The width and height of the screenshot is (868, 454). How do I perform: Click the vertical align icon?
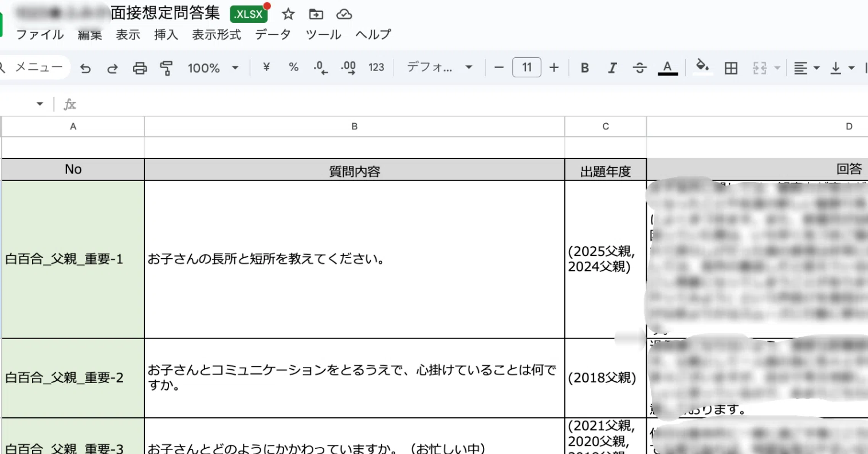(836, 68)
